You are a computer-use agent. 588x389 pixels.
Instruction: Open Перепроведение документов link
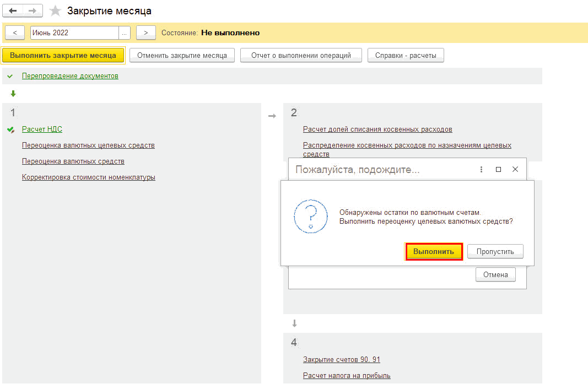70,76
